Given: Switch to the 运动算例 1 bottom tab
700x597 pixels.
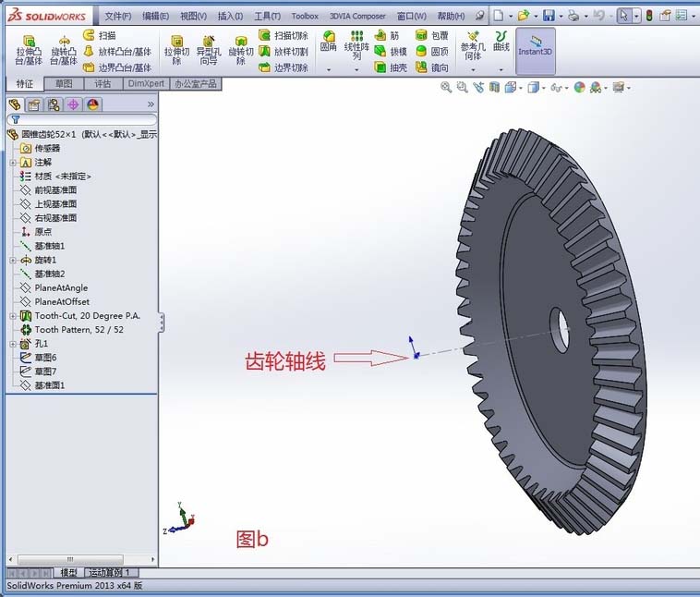Looking at the screenshot, I should click(110, 572).
